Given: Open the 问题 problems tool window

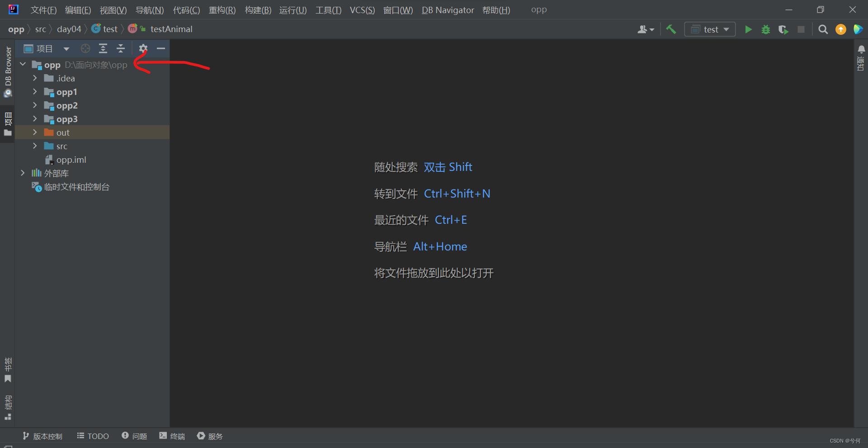Looking at the screenshot, I should [x=134, y=436].
